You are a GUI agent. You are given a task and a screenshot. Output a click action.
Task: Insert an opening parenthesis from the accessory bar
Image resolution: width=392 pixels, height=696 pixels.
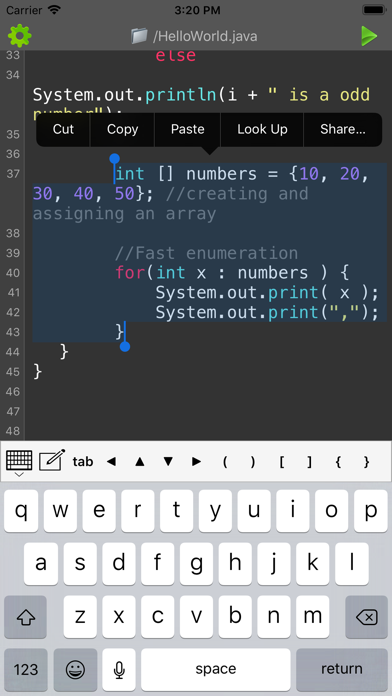coord(225,462)
